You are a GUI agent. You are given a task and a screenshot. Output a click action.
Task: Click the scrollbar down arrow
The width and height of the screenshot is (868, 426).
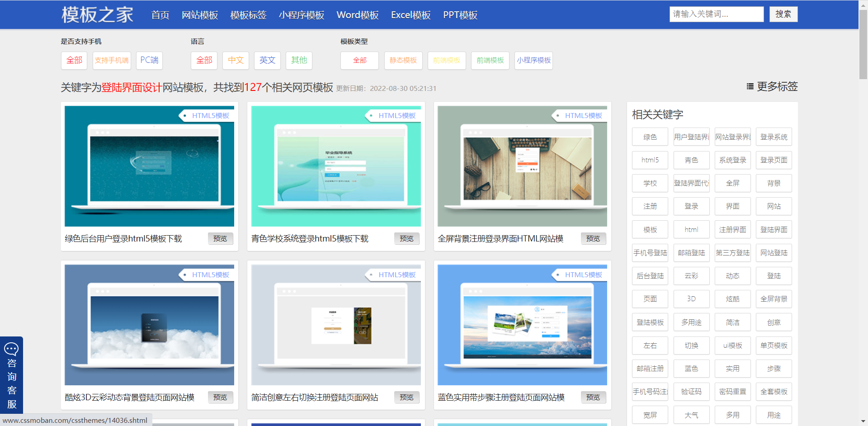pyautogui.click(x=863, y=421)
